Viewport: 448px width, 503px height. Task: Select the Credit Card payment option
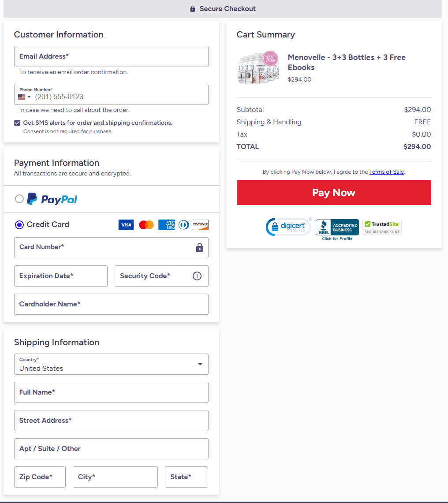tap(19, 225)
